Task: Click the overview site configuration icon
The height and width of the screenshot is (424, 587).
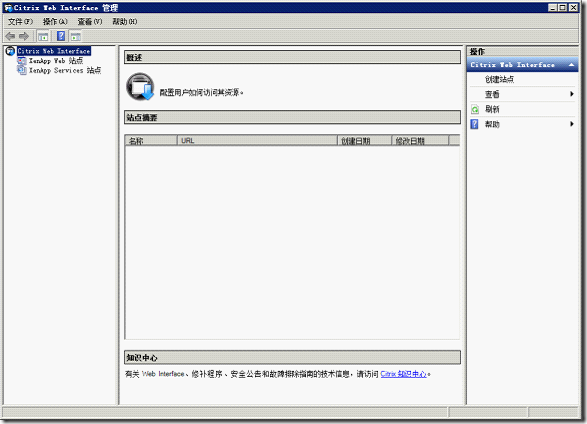Action: pyautogui.click(x=140, y=87)
